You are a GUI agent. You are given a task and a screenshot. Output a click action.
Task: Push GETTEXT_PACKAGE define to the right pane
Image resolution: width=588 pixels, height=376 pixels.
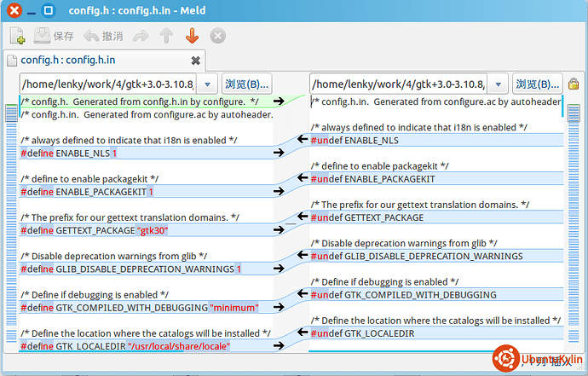click(278, 230)
